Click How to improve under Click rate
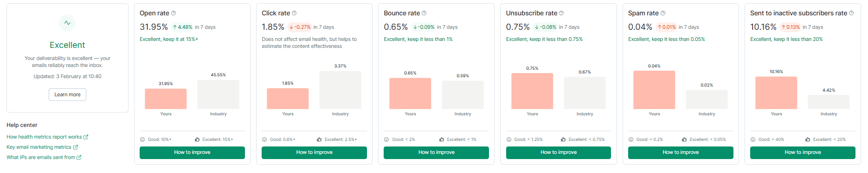 pyautogui.click(x=314, y=153)
